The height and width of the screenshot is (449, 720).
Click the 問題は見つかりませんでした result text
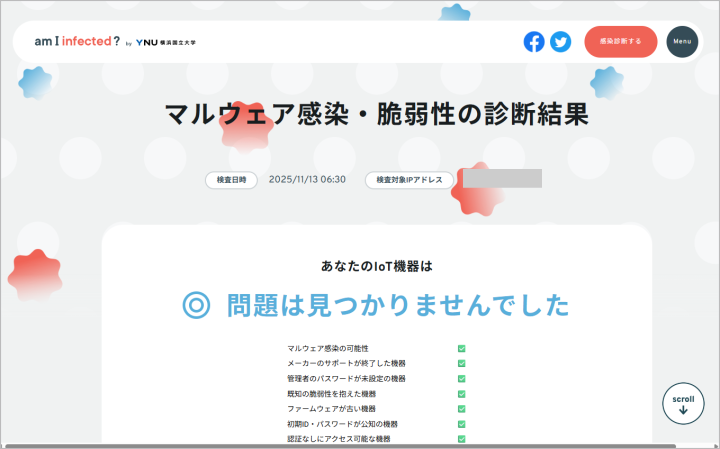point(397,305)
